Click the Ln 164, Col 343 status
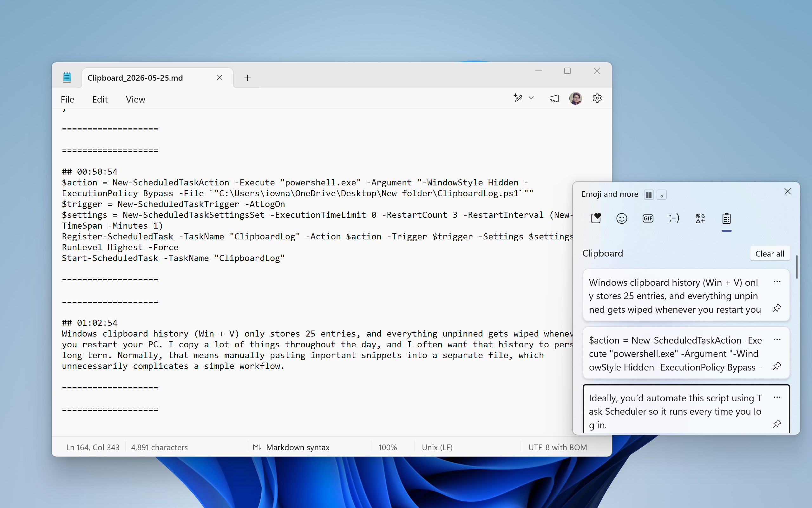 click(93, 447)
